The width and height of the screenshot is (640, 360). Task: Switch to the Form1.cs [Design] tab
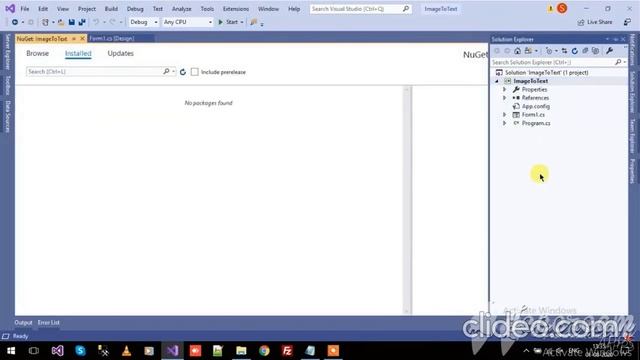coord(111,38)
